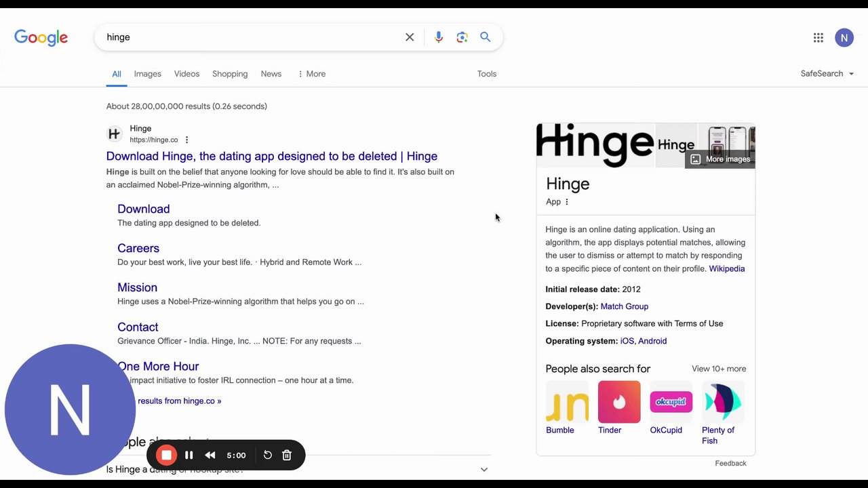Click the hinge.co URL in first result
This screenshot has width=868, height=488.
[154, 140]
